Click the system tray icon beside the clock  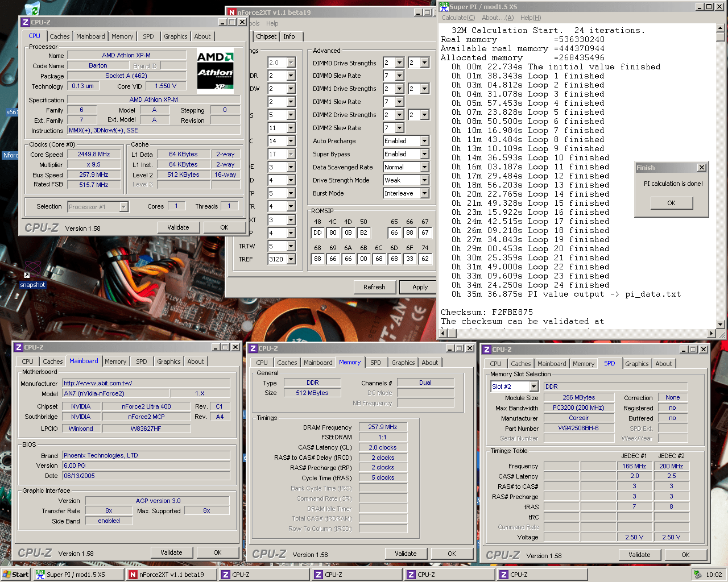point(697,575)
